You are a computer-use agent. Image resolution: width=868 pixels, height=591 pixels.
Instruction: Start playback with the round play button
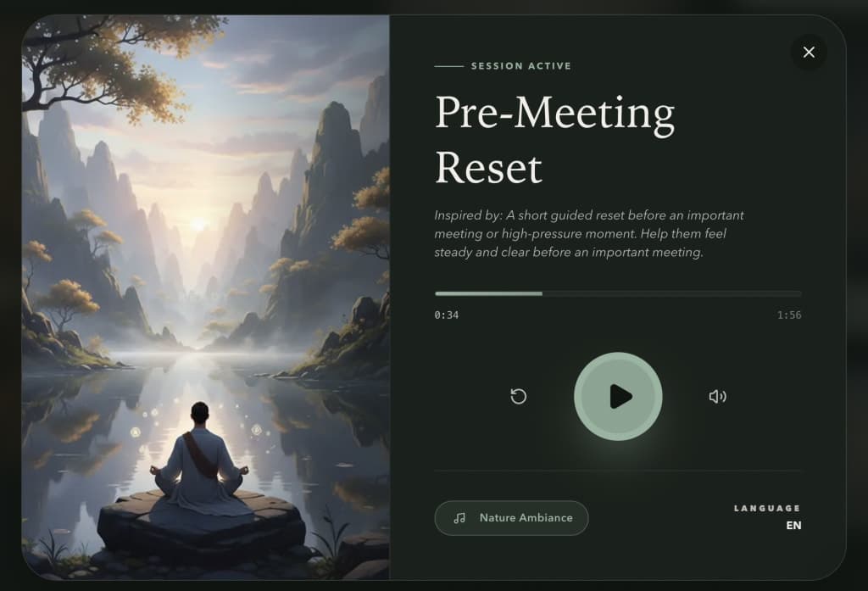(x=618, y=397)
